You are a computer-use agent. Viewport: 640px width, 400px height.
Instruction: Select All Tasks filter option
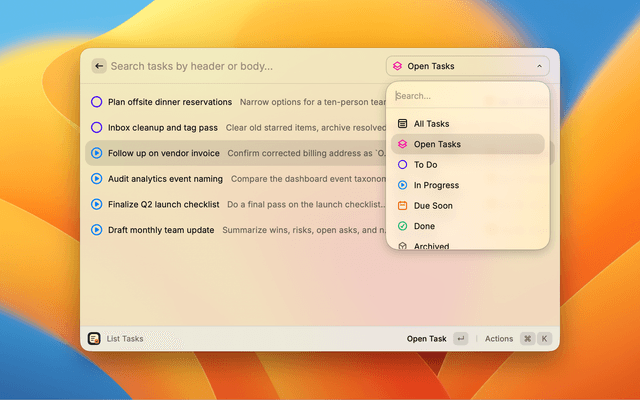(468, 123)
